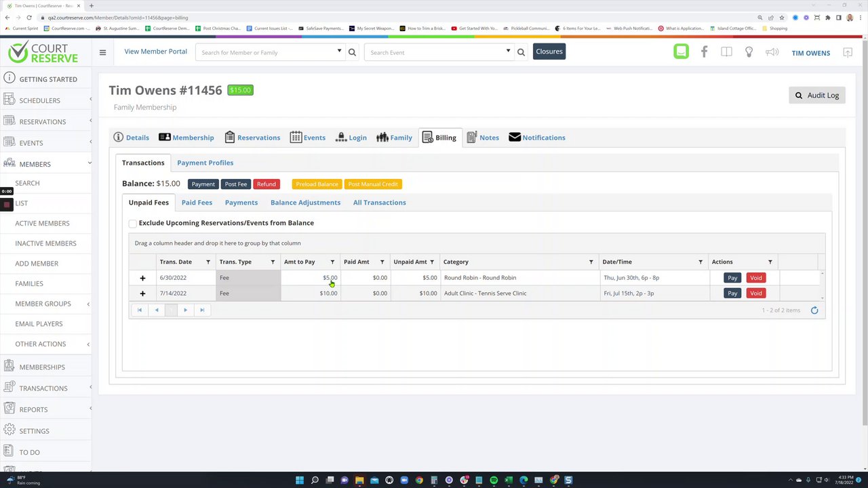Go to the previous grid page arrow
The image size is (868, 488).
coord(157,310)
